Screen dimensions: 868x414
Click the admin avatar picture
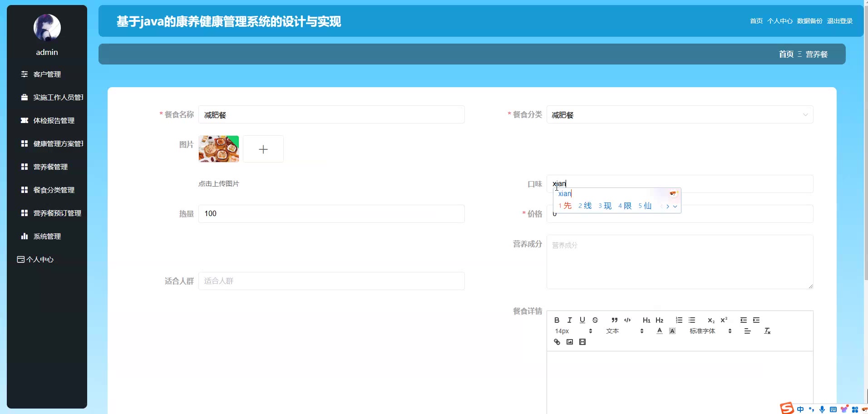click(47, 27)
